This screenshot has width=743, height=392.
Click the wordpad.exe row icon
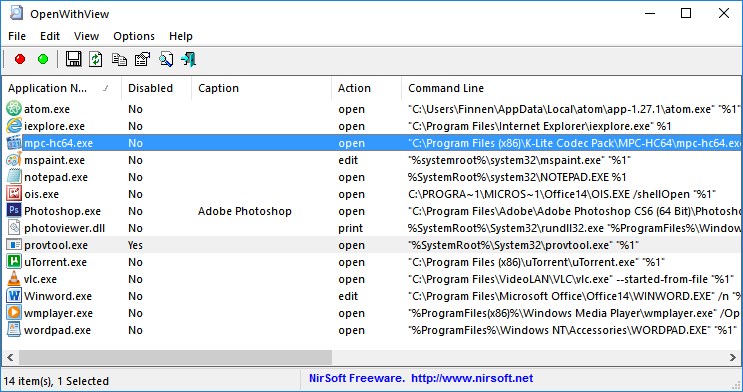[14, 330]
